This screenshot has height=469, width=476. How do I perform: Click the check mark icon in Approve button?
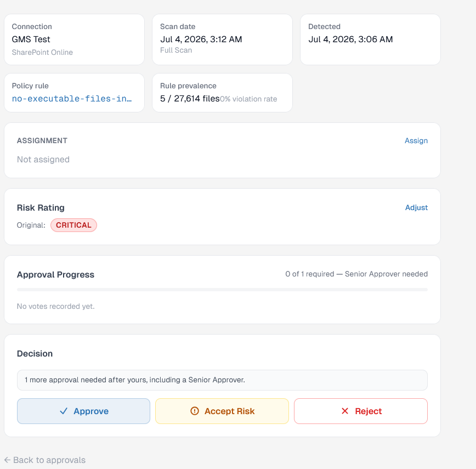pos(64,411)
